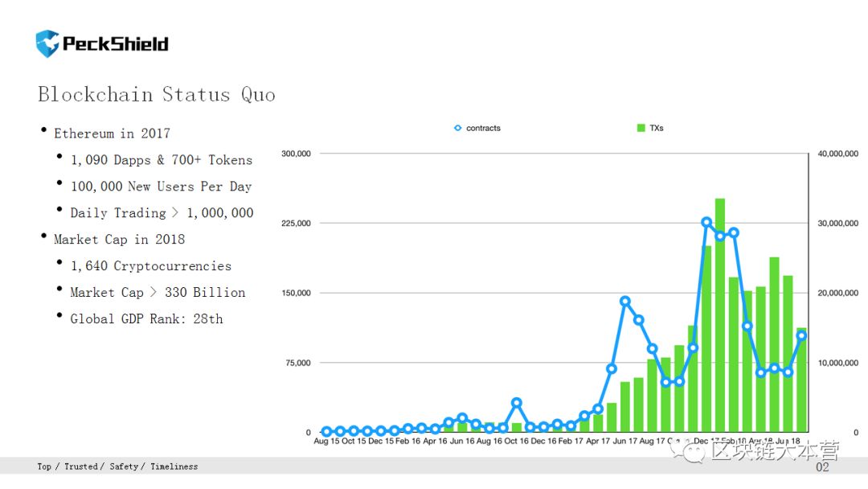This screenshot has height=489, width=868.
Task: Click the first contracts data point at Aug 15
Action: pos(326,431)
